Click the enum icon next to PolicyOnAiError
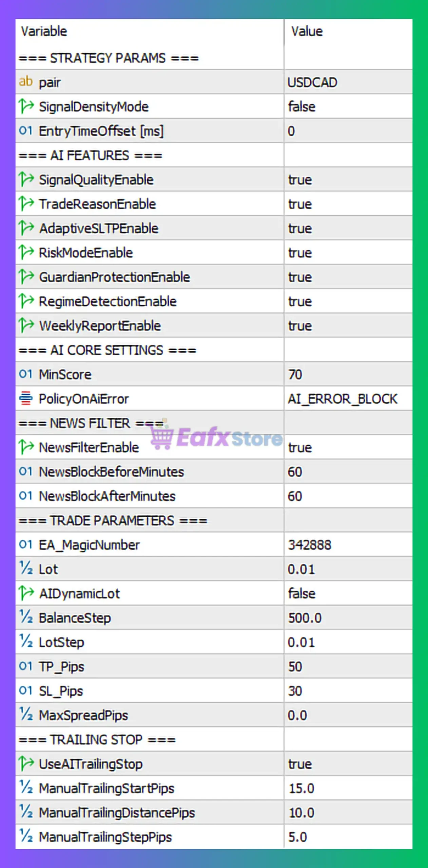 coord(26,398)
